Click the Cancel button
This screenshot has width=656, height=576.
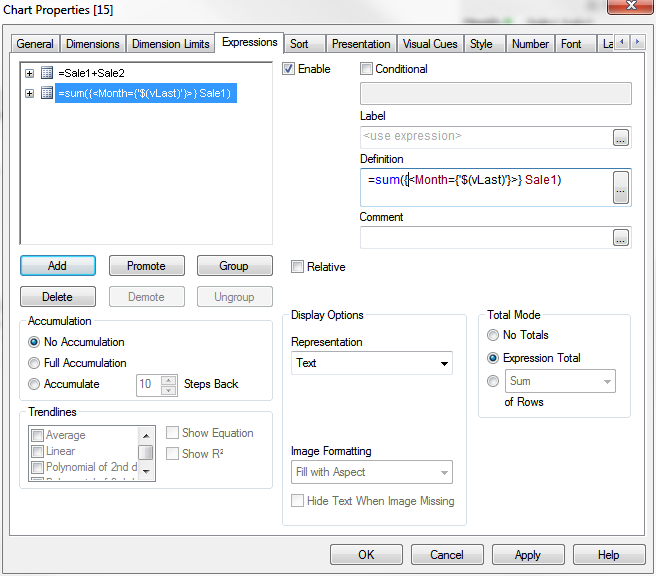pos(447,555)
